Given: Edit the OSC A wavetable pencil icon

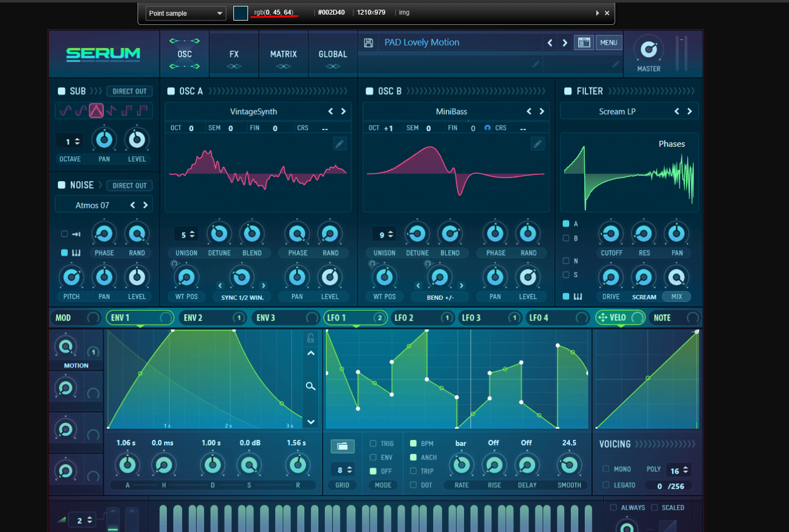Looking at the screenshot, I should (340, 144).
